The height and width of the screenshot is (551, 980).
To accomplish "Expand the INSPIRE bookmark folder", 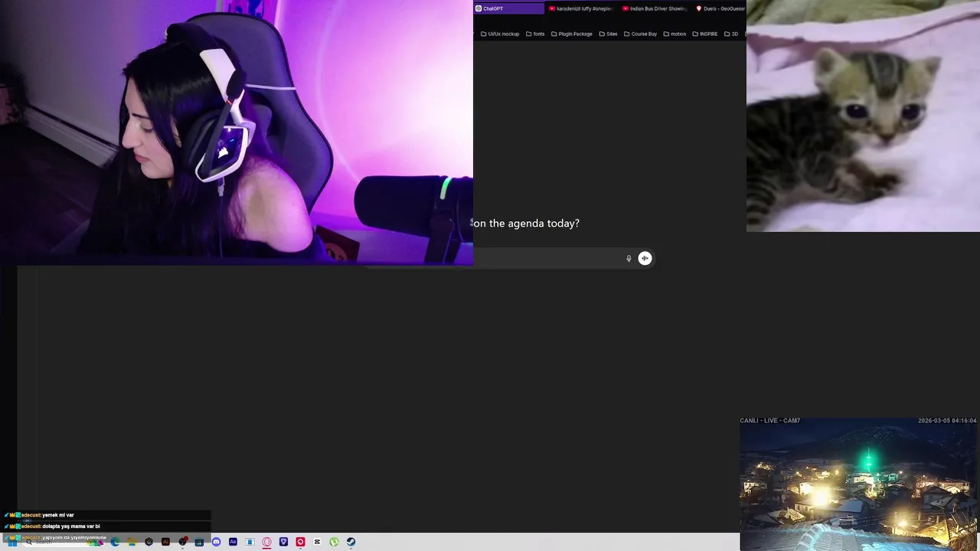I will 705,34.
